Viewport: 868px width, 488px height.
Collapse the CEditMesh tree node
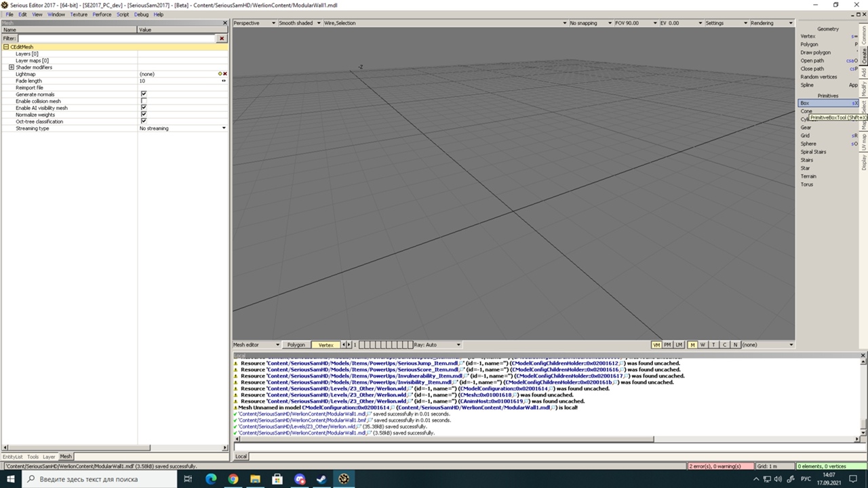(6, 47)
